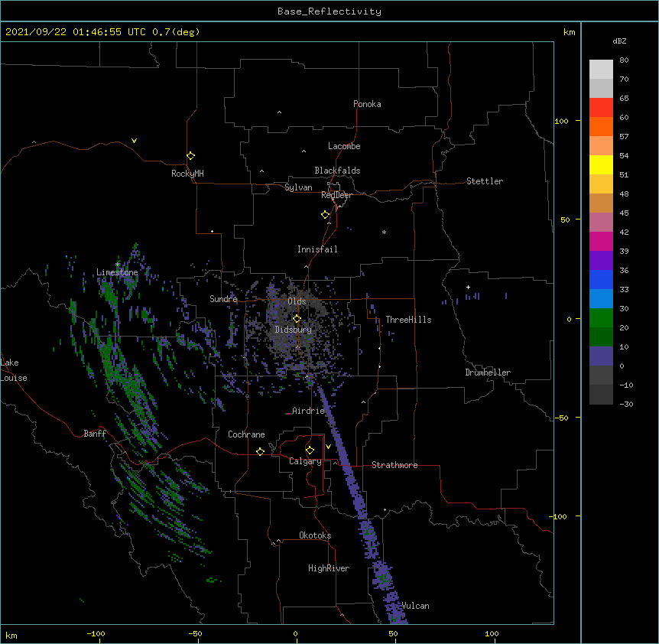Click the blue 36 dBZ legend swatch
The width and height of the screenshot is (659, 644).
601,279
